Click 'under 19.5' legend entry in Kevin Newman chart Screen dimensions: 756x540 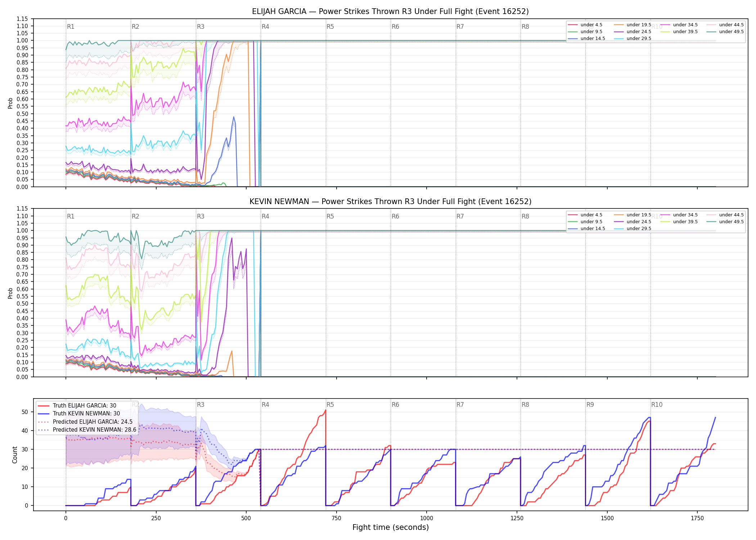[x=631, y=215]
